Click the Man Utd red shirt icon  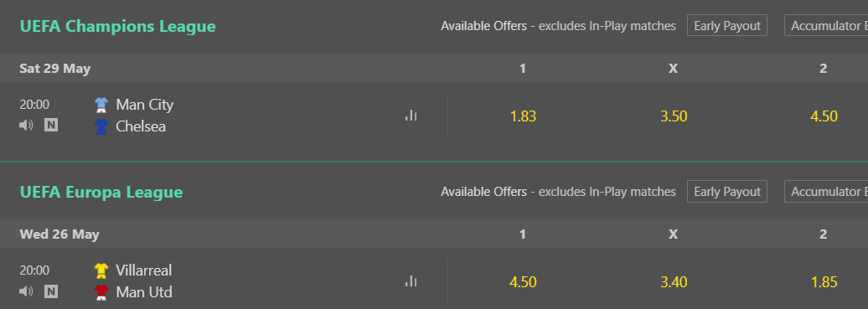pyautogui.click(x=101, y=291)
